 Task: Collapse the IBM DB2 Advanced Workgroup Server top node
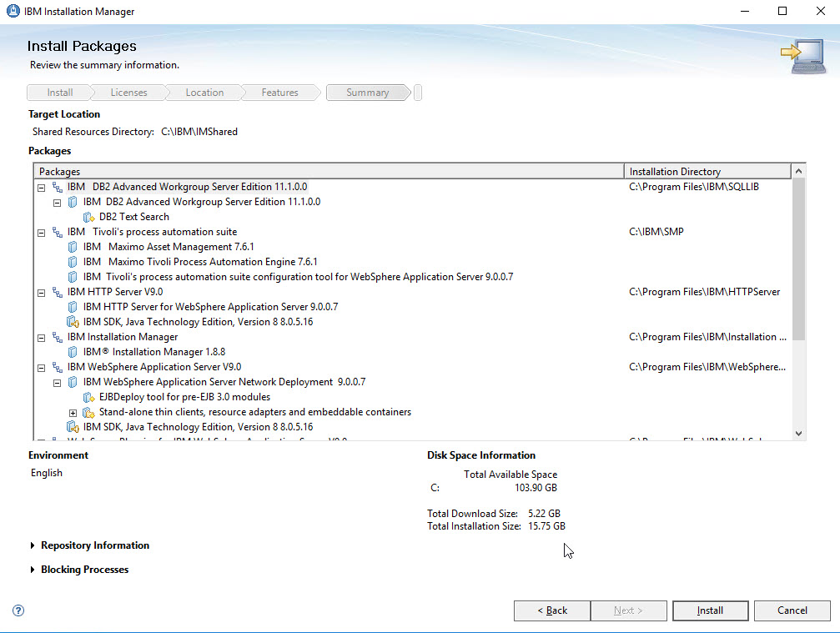pyautogui.click(x=41, y=188)
